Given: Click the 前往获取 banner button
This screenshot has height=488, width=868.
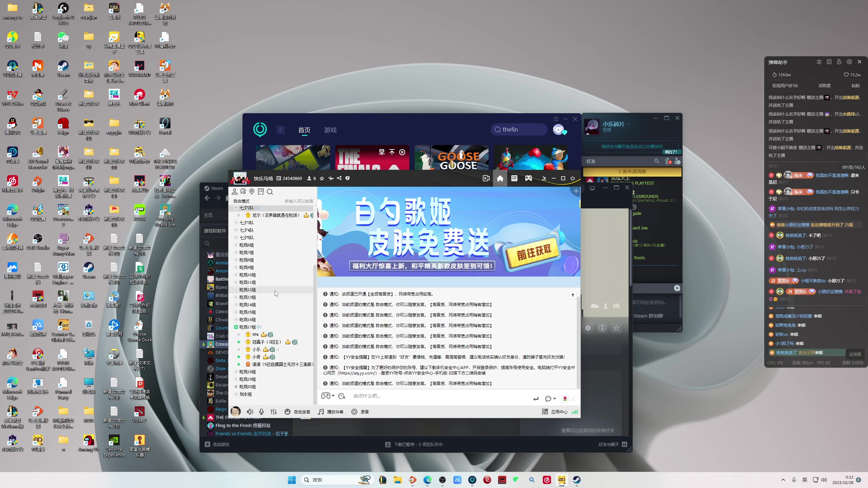Looking at the screenshot, I should click(534, 253).
